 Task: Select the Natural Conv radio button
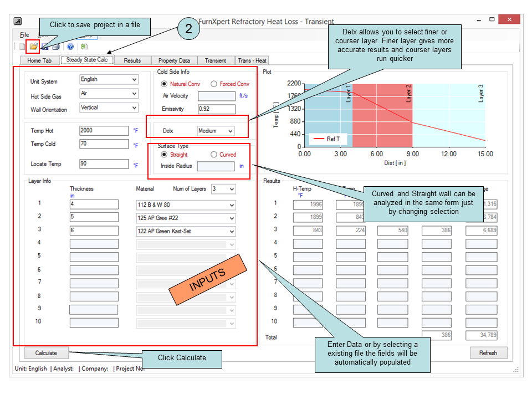(x=164, y=84)
